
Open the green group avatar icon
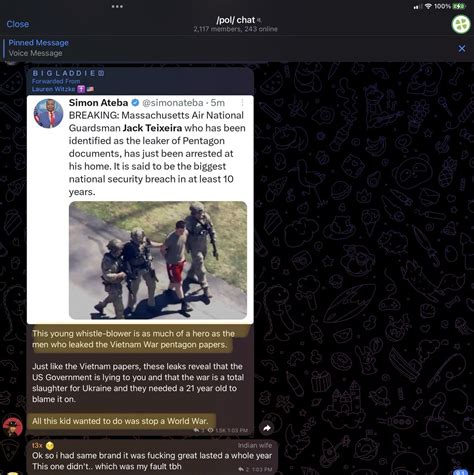tap(461, 24)
